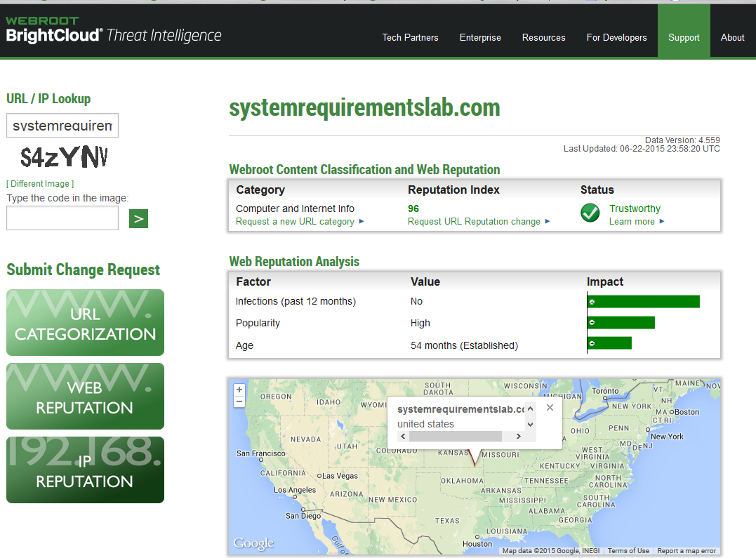
Task: Click the Different Image link
Action: 40,184
